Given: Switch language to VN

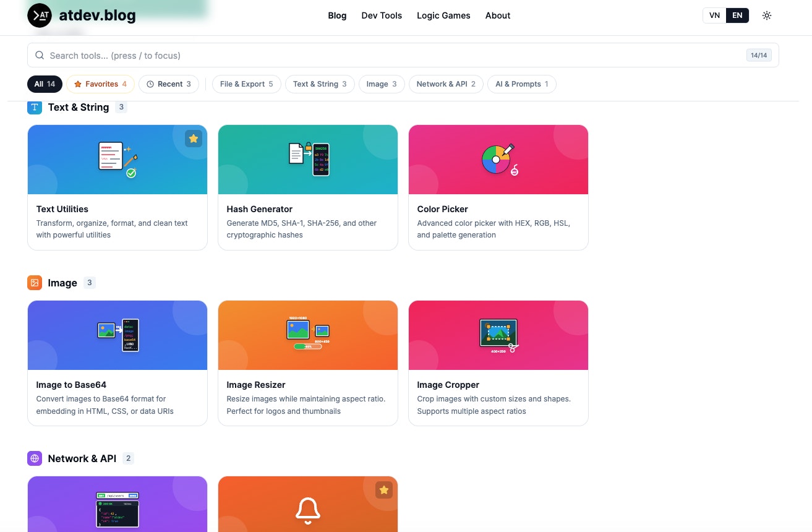Looking at the screenshot, I should coord(714,15).
